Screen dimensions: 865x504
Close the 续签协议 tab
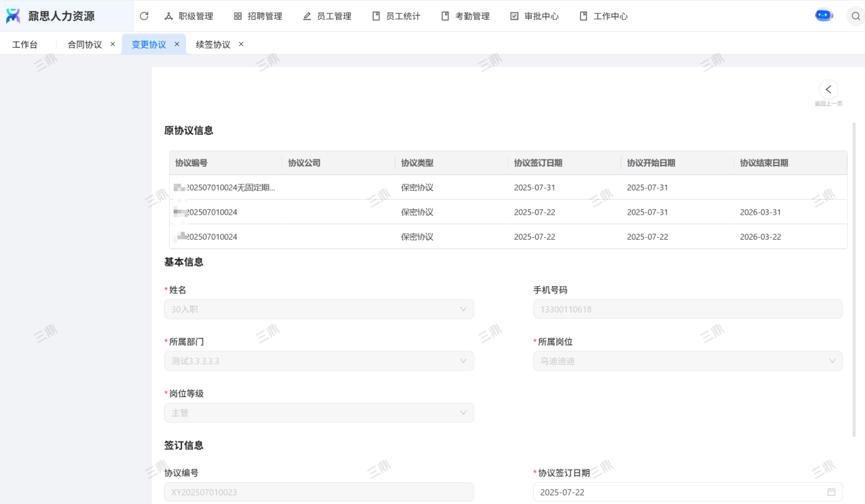tap(241, 44)
